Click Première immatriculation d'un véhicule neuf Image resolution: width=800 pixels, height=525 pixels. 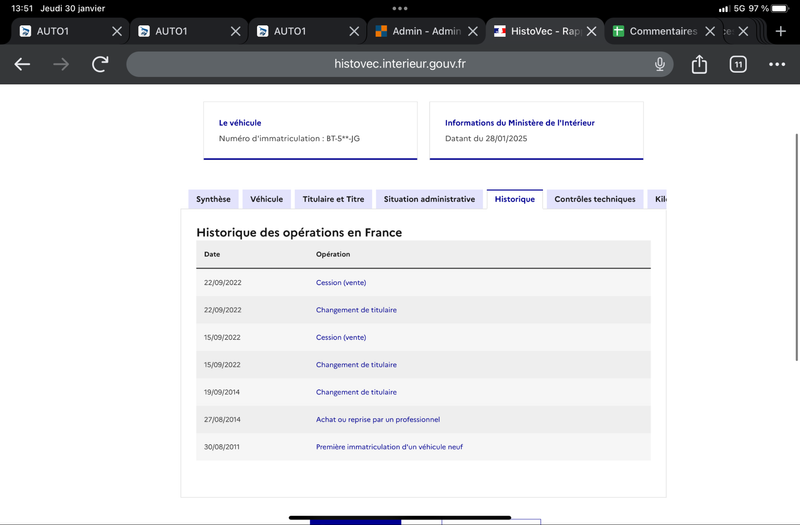(x=389, y=447)
